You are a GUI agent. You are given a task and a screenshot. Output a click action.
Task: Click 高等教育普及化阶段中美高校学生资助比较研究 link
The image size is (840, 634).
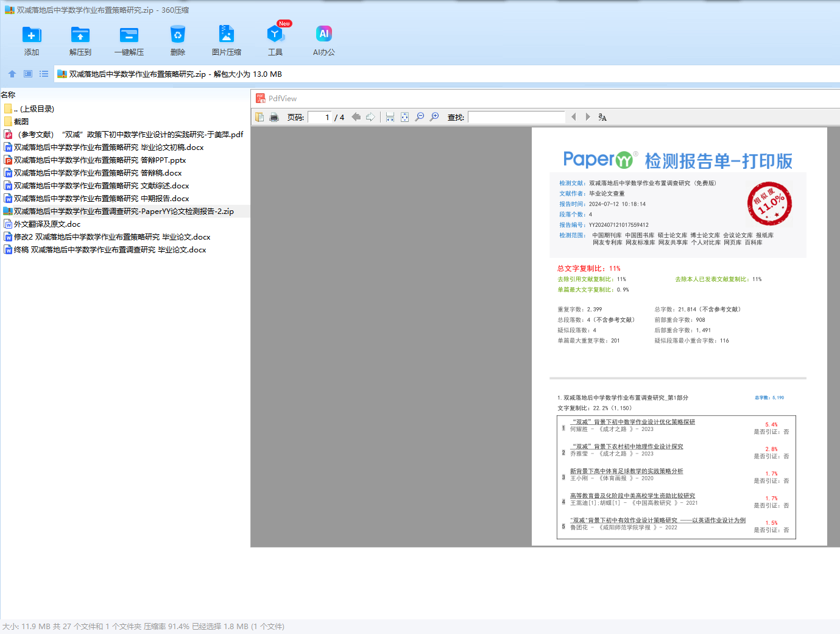point(632,496)
